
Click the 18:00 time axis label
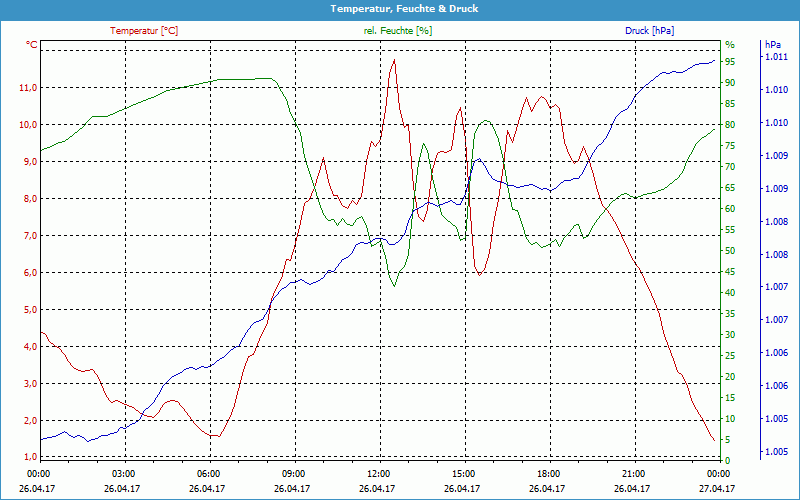(548, 473)
